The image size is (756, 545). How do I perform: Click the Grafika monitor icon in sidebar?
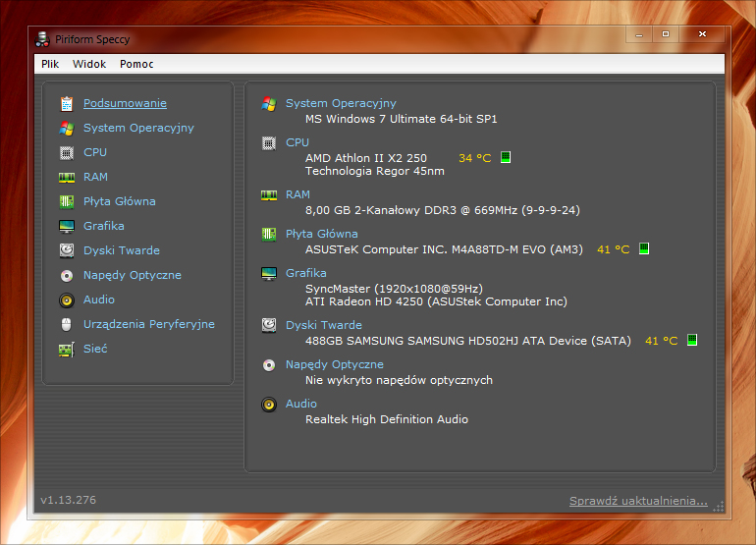tap(67, 226)
